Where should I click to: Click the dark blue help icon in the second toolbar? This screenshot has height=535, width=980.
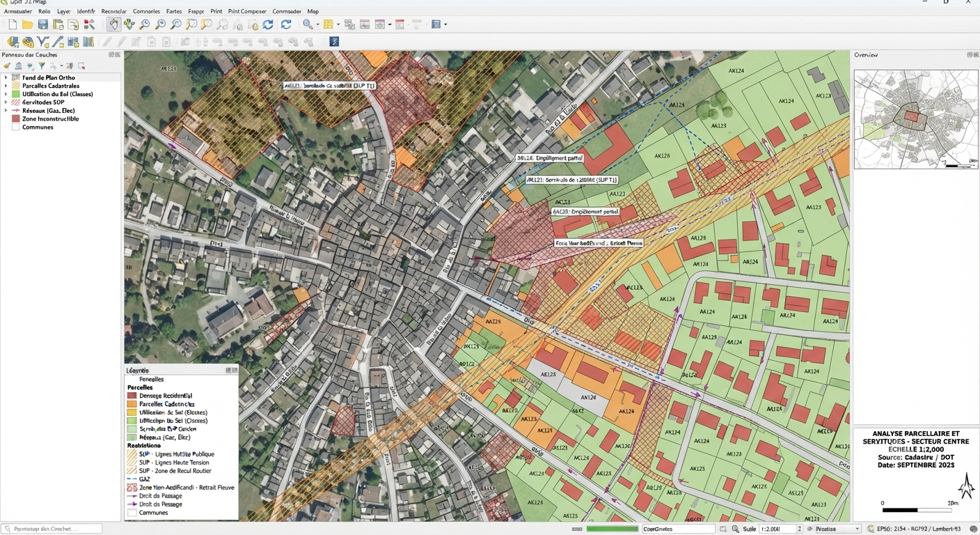click(x=334, y=42)
